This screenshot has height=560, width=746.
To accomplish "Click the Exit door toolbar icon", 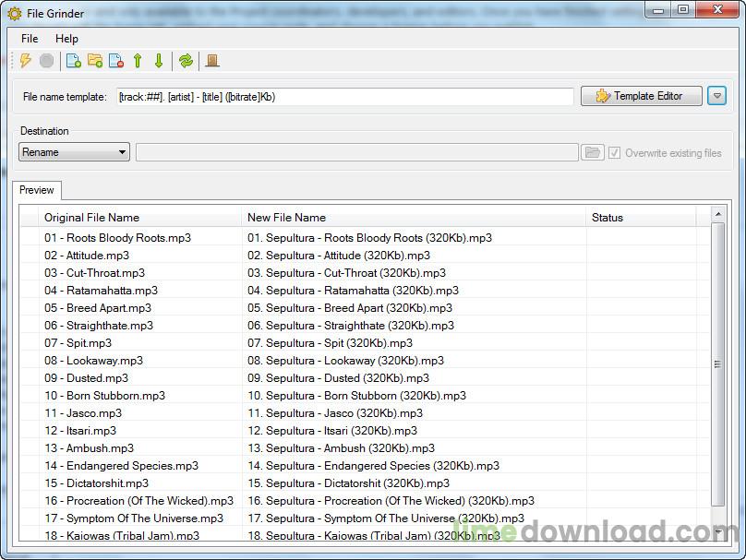I will tap(212, 60).
